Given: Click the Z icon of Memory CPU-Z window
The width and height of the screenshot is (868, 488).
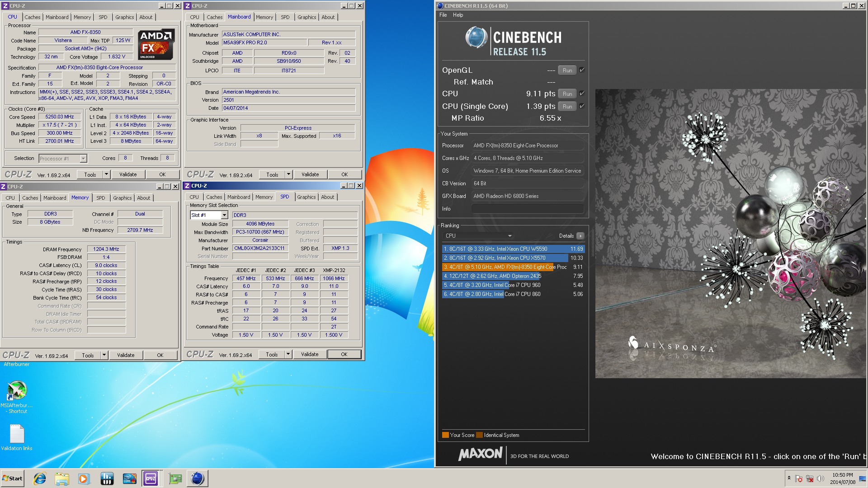Looking at the screenshot, I should coord(3,187).
